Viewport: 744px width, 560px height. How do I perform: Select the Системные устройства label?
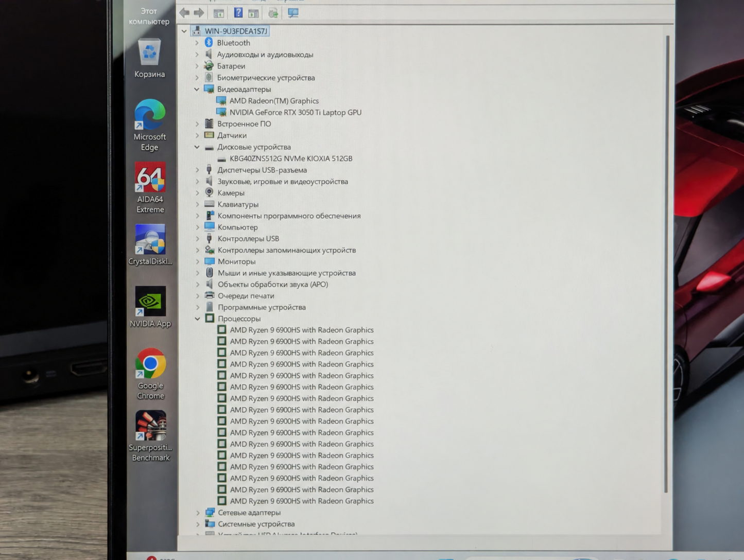256,524
